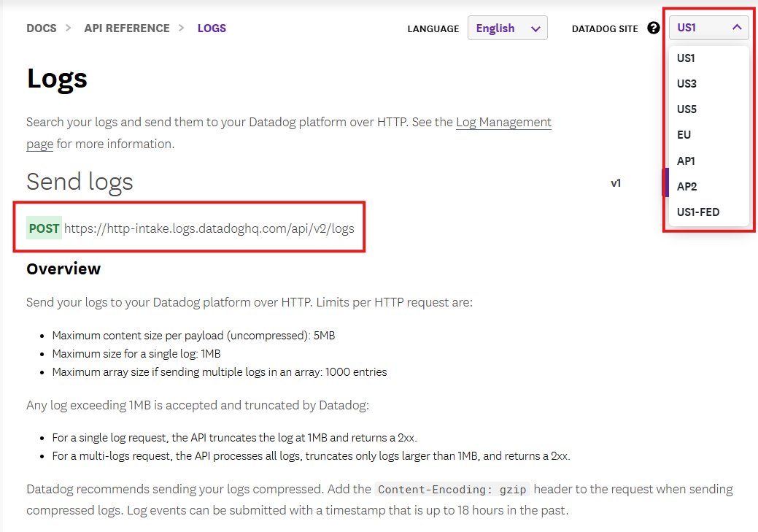Choose AP2 from the site dropdown
The width and height of the screenshot is (758, 532).
(x=687, y=186)
